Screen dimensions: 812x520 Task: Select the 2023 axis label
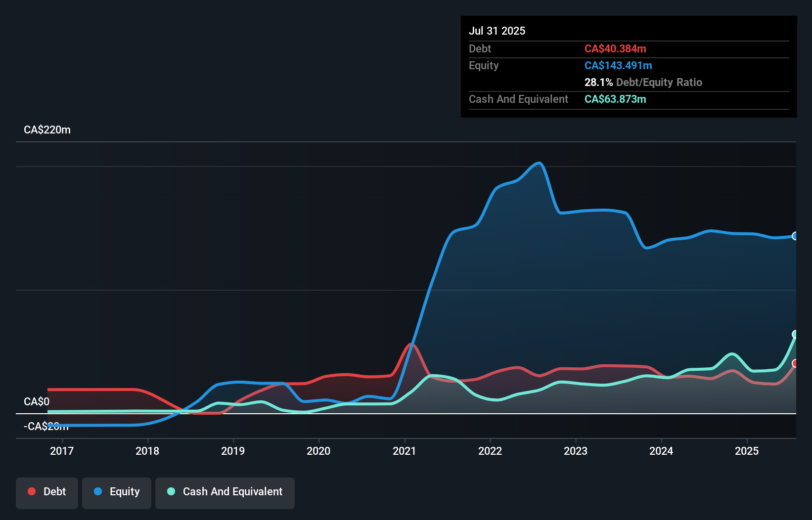pos(576,451)
